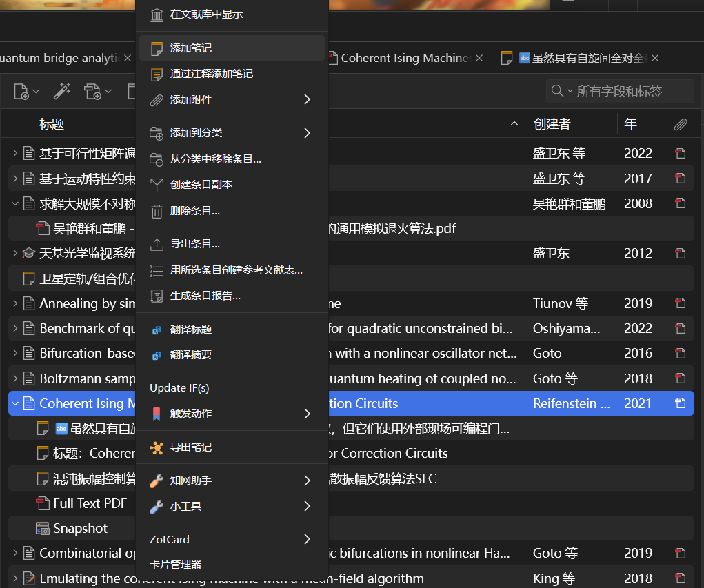The image size is (704, 588).
Task: Expand the Annealing by simulating item
Action: (15, 303)
